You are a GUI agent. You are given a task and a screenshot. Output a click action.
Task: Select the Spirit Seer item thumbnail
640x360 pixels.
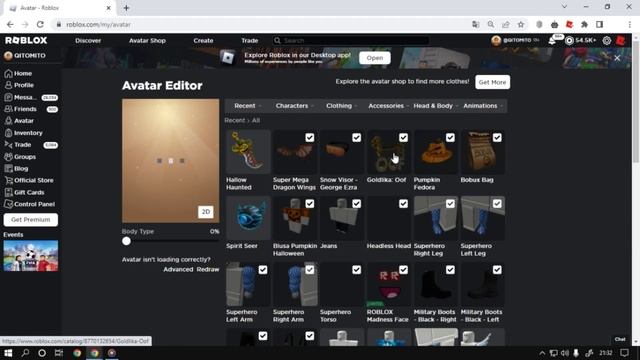(x=248, y=218)
